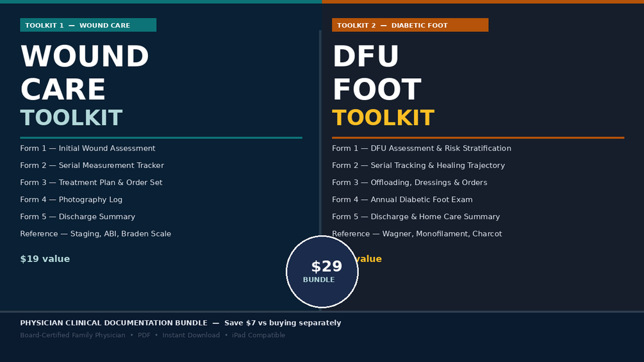Click the $19 value price text
Screen dimensions: 644x362
[x=45, y=259]
